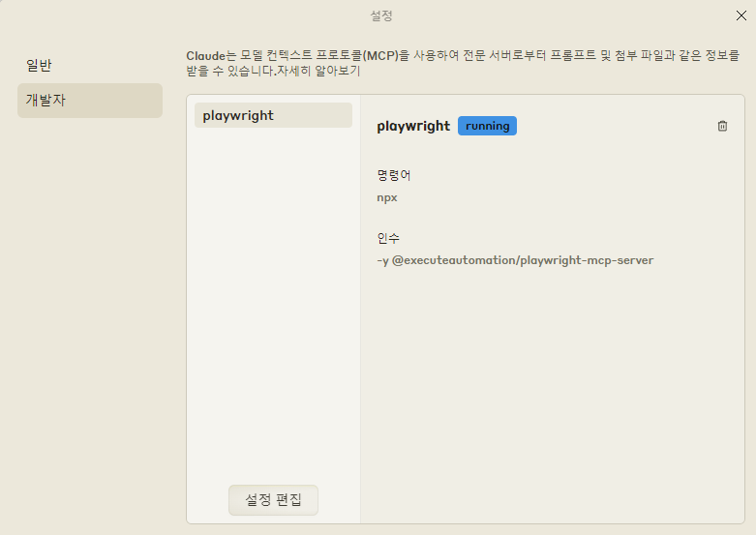Delete the playwright server with trash icon
This screenshot has height=535, width=756.
tap(722, 126)
